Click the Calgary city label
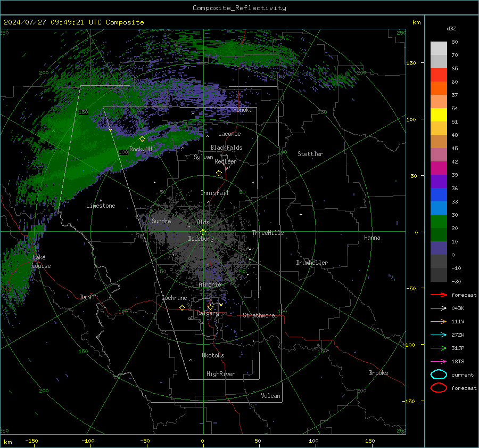479x448 pixels. (208, 313)
